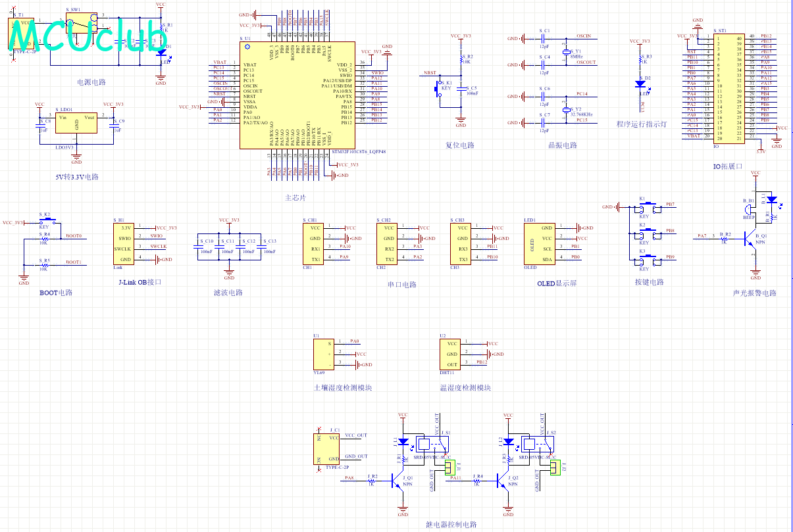This screenshot has height=532, width=793.
Task: Select the S_LDO1 voltage regulator block
Action: 77,124
